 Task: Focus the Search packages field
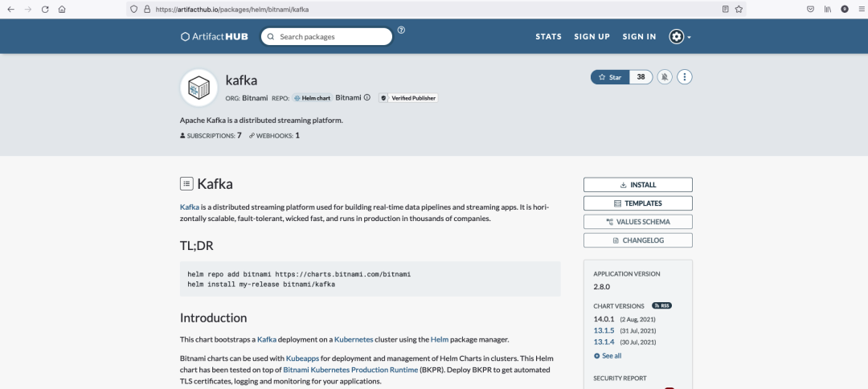pyautogui.click(x=326, y=36)
